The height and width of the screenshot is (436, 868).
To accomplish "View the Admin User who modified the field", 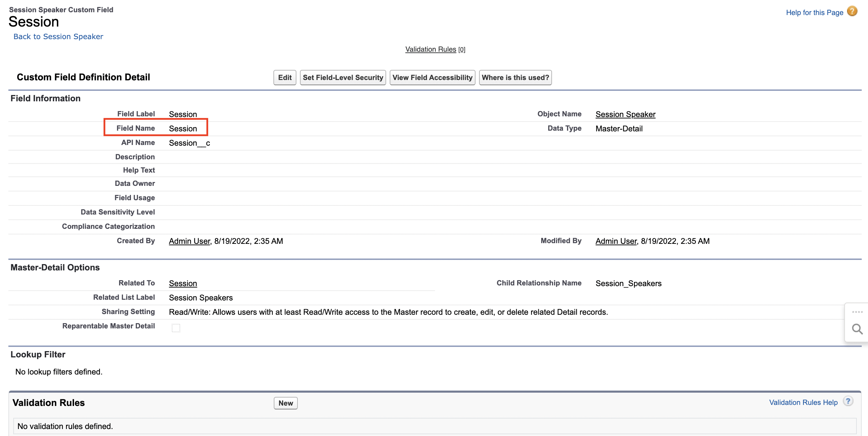I will (x=616, y=241).
